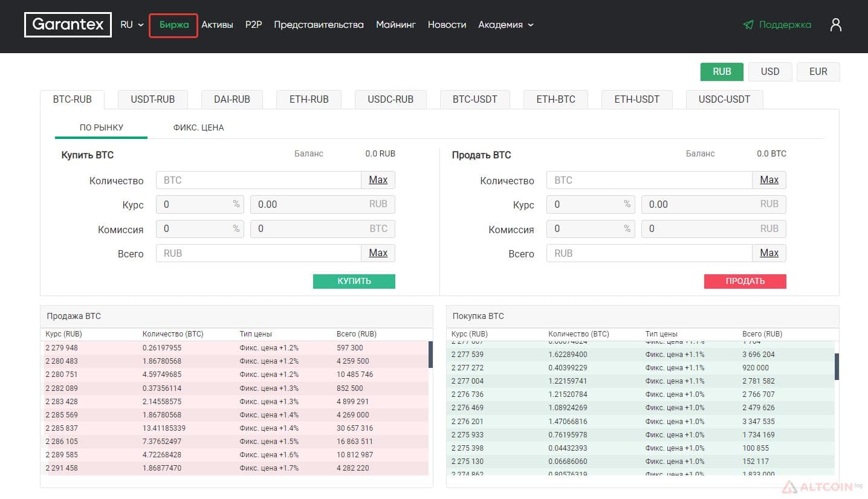The image size is (868, 499).
Task: Click the Telegram paper-plane support icon
Action: pos(748,25)
